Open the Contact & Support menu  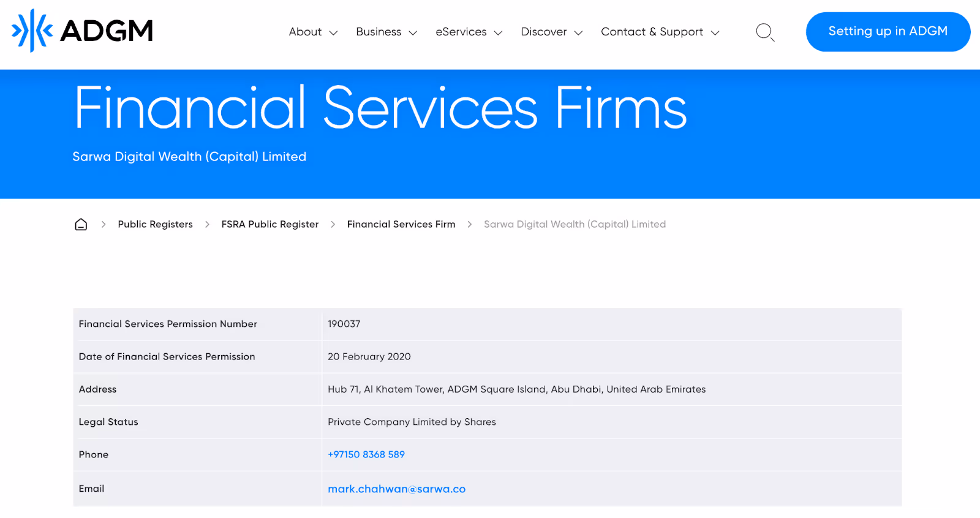(x=652, y=32)
